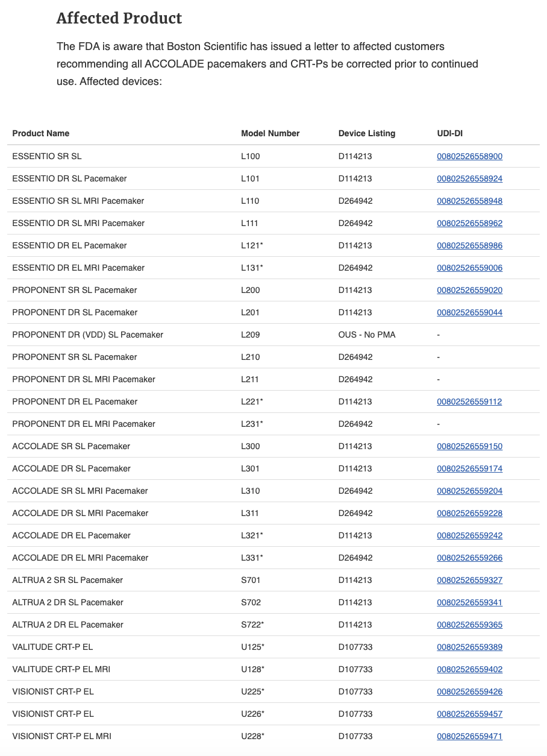This screenshot has height=756, width=547.
Task: Select PROPONENT DR (VDD) SL Pacemaker name
Action: click(88, 335)
